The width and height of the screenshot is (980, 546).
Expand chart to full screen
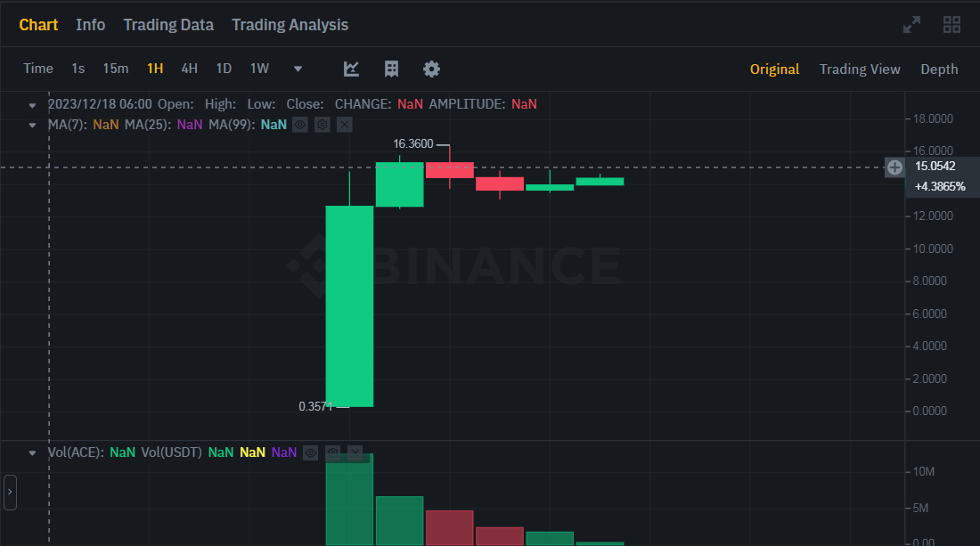(911, 25)
